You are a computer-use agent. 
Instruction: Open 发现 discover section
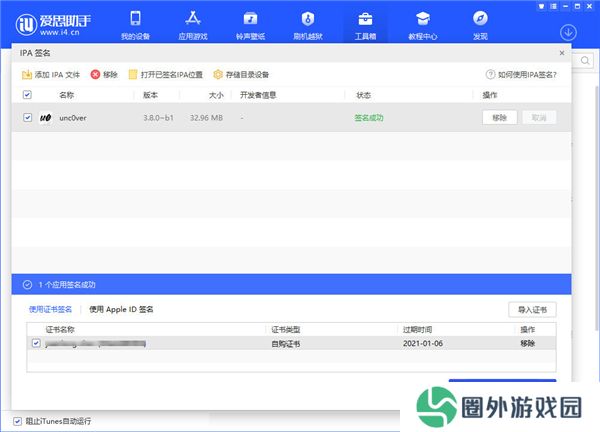coord(480,25)
